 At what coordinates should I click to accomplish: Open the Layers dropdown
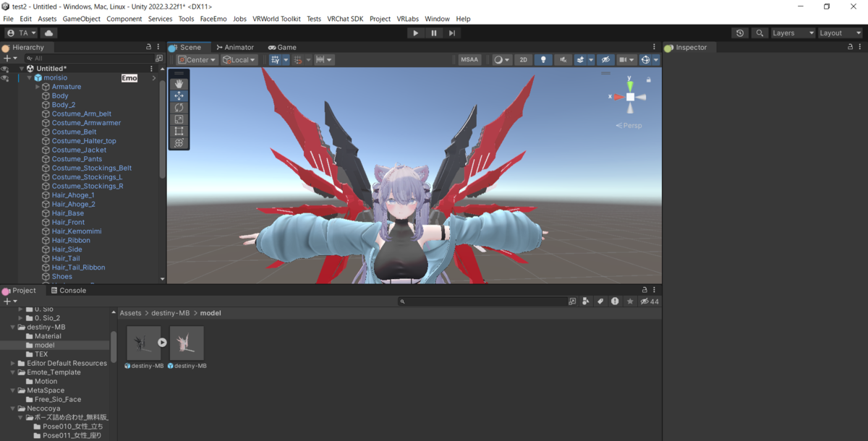[x=792, y=33]
